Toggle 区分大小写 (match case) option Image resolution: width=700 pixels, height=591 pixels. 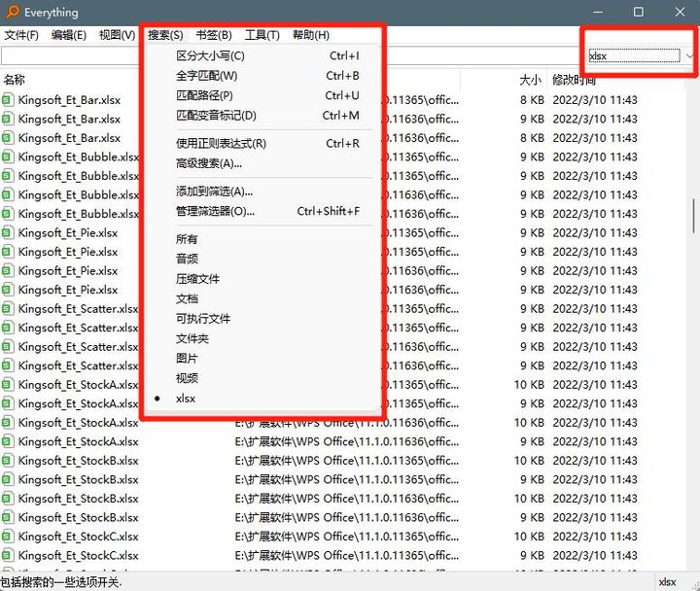click(x=210, y=55)
